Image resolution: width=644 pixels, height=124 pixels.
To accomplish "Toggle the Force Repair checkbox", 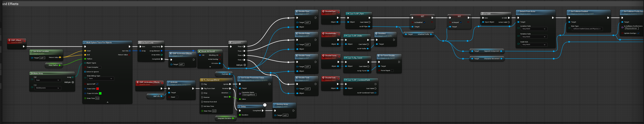I will pos(392,71).
